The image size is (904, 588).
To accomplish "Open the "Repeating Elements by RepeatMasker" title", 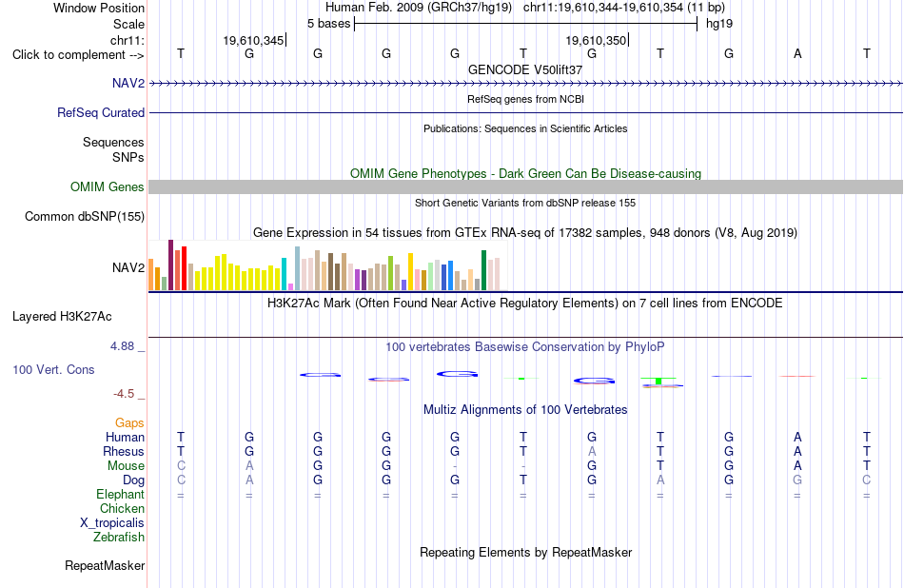I will point(525,552).
